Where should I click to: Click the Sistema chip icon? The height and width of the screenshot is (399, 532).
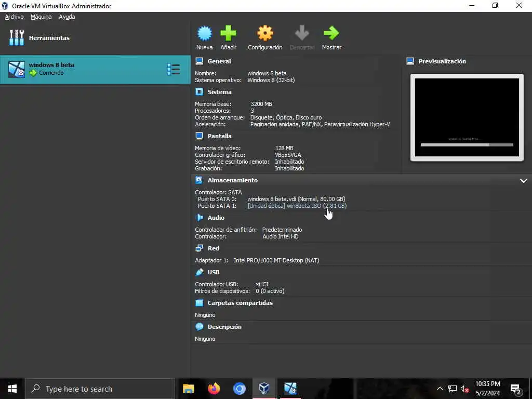(199, 92)
